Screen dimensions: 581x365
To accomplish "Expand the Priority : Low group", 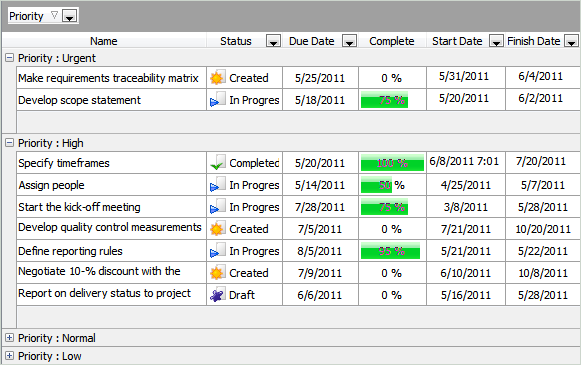I will (x=10, y=356).
